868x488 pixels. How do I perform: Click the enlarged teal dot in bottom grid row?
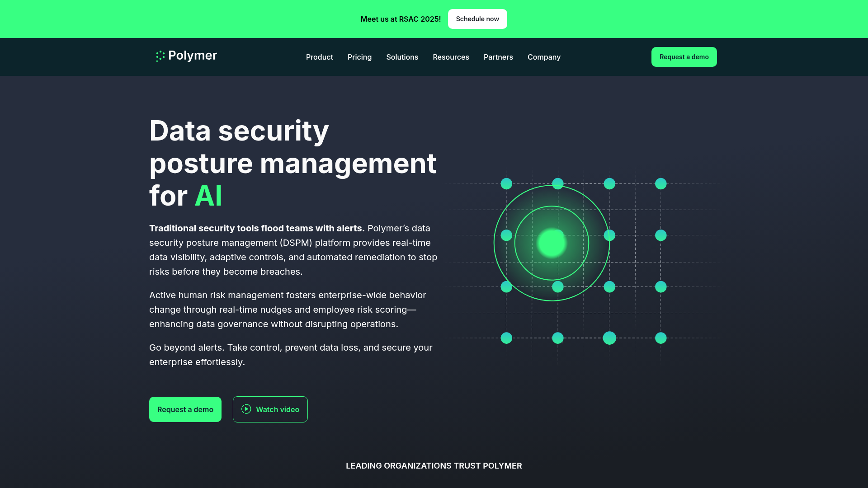[x=609, y=338]
